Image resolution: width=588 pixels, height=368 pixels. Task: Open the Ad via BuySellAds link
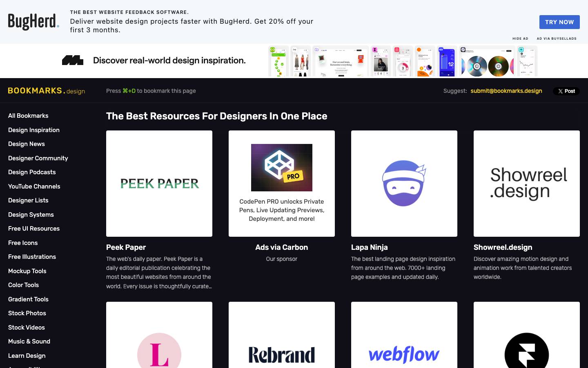[557, 38]
